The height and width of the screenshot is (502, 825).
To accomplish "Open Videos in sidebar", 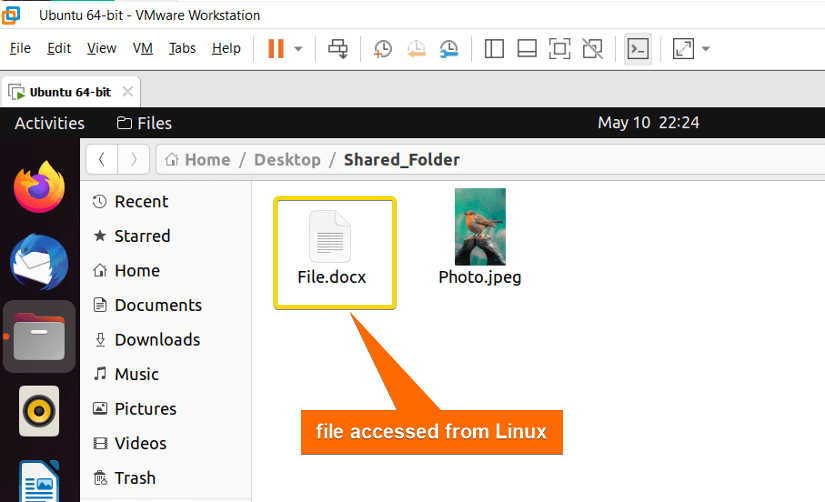I will (x=166, y=444).
